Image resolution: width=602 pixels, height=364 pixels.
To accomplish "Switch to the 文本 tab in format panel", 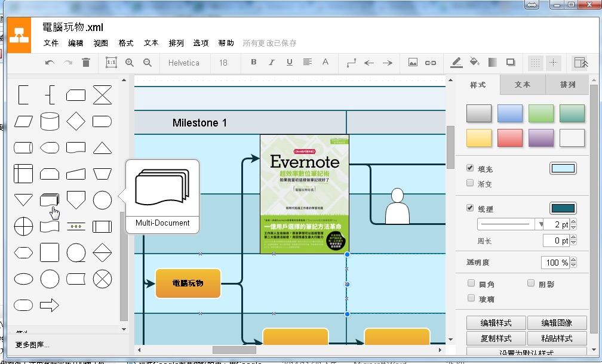I will 522,85.
